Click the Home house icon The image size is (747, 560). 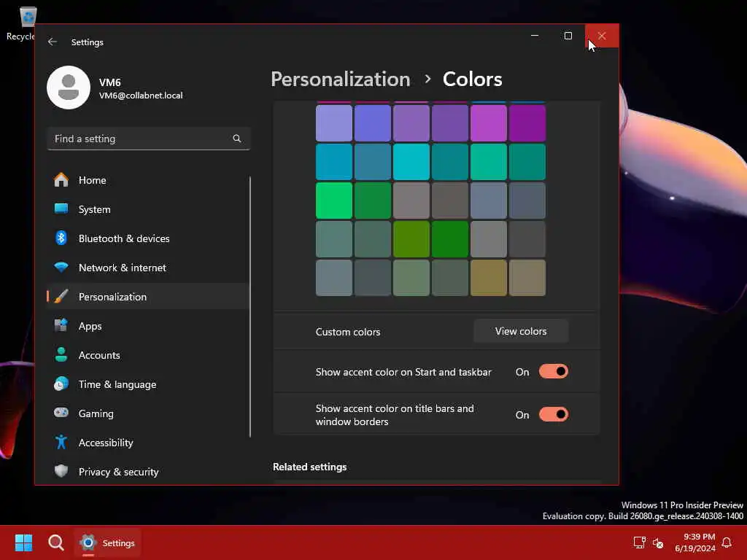pyautogui.click(x=61, y=180)
